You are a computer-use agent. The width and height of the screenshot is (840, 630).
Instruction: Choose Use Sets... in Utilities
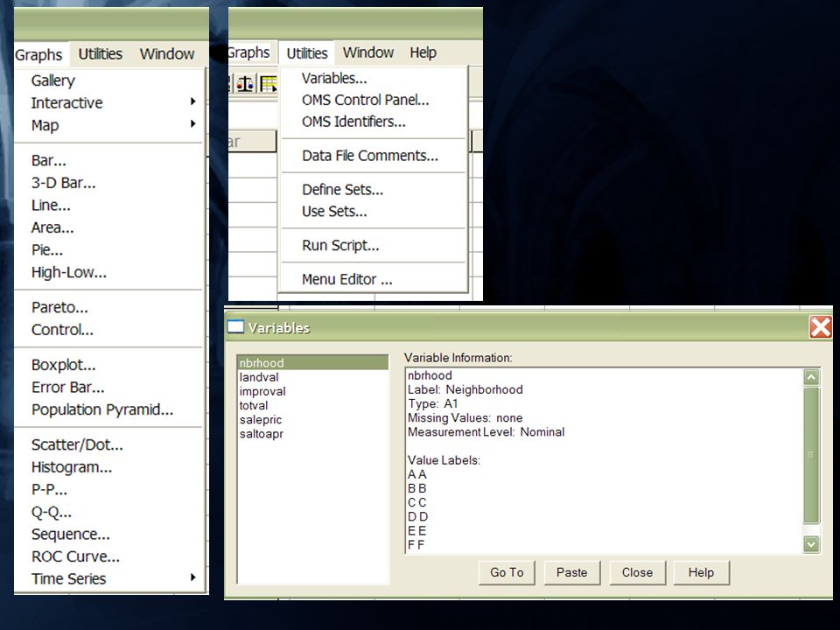334,212
